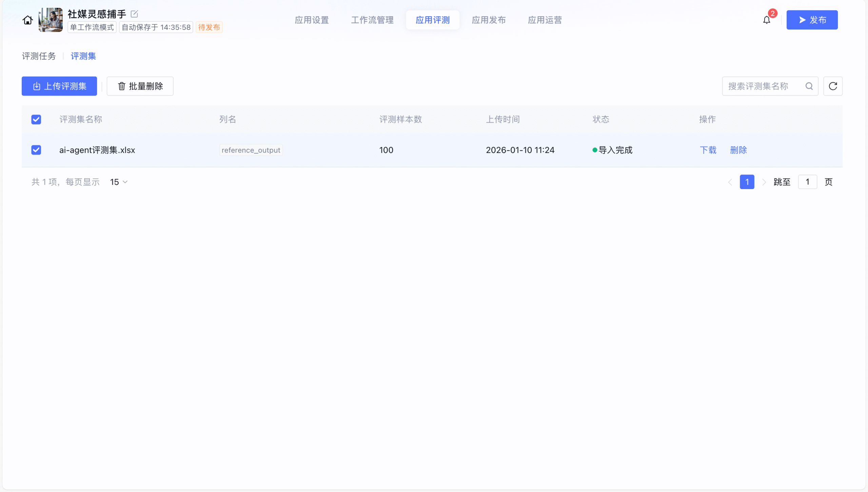Click the 上传评测集 button
The height and width of the screenshot is (492, 868).
[x=59, y=86]
